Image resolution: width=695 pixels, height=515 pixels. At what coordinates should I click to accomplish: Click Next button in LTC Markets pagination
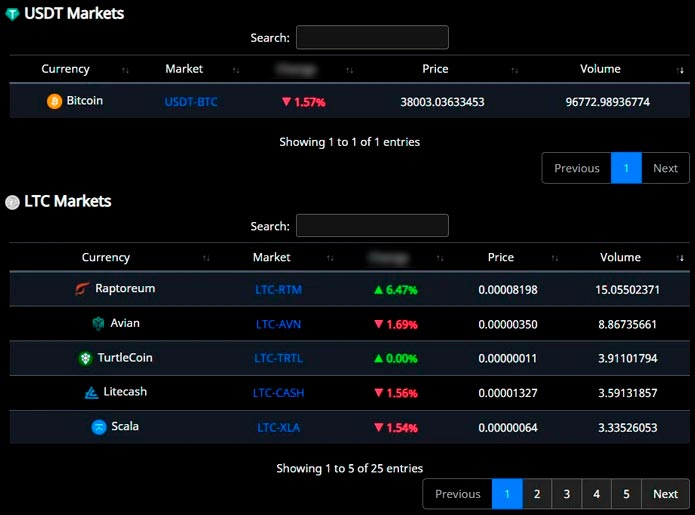pyautogui.click(x=665, y=494)
